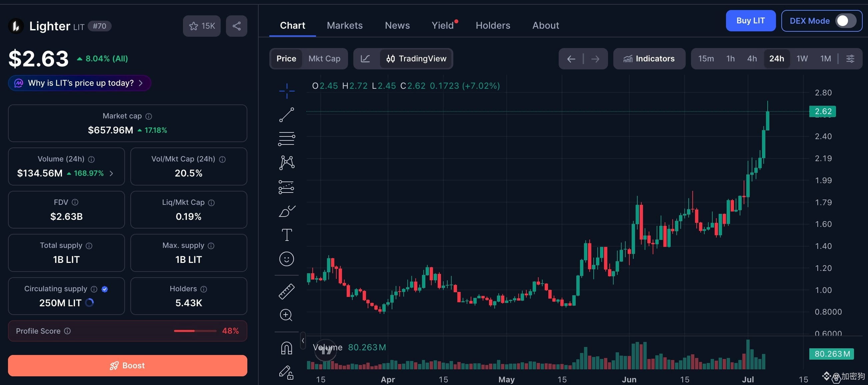
Task: Show Profile Score info icon
Action: [x=67, y=331]
